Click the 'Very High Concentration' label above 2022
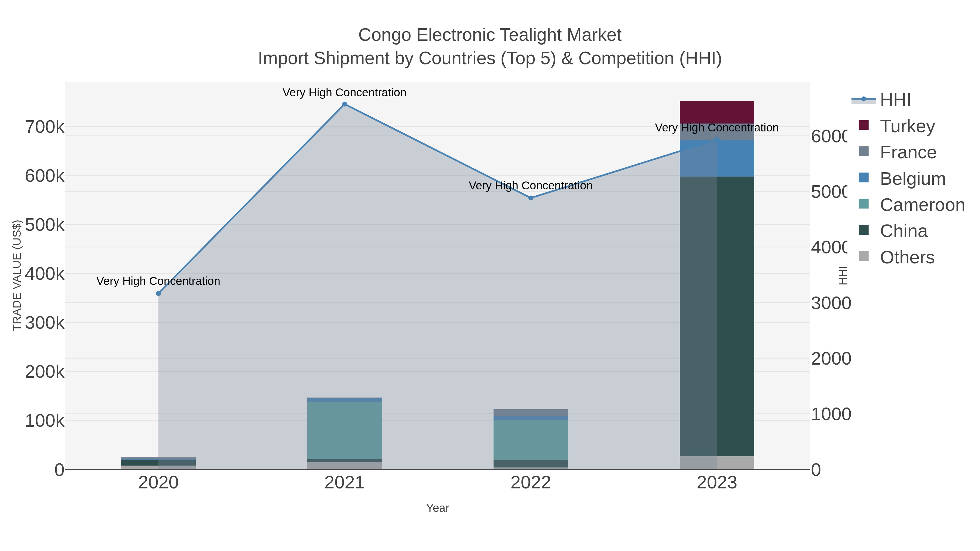Image resolution: width=980 pixels, height=551 pixels. [531, 186]
